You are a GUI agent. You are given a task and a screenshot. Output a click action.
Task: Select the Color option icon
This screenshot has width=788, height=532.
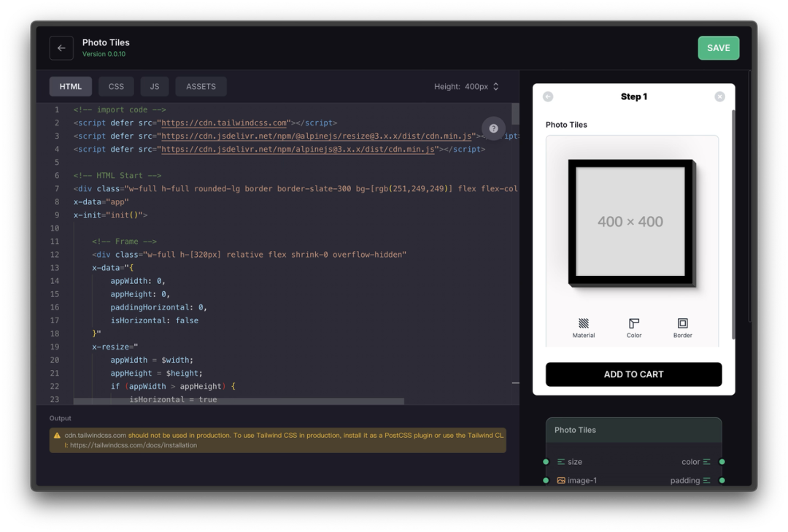tap(634, 328)
